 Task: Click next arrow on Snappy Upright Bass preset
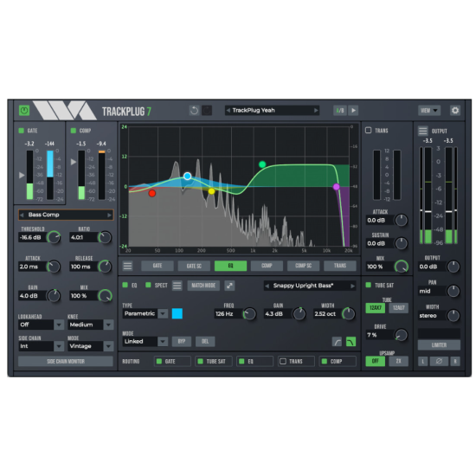(x=352, y=286)
